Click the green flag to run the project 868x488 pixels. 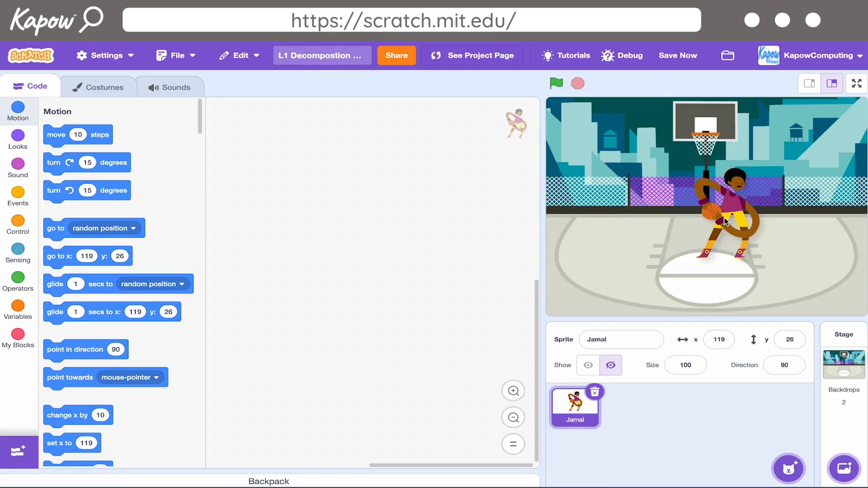pos(556,83)
